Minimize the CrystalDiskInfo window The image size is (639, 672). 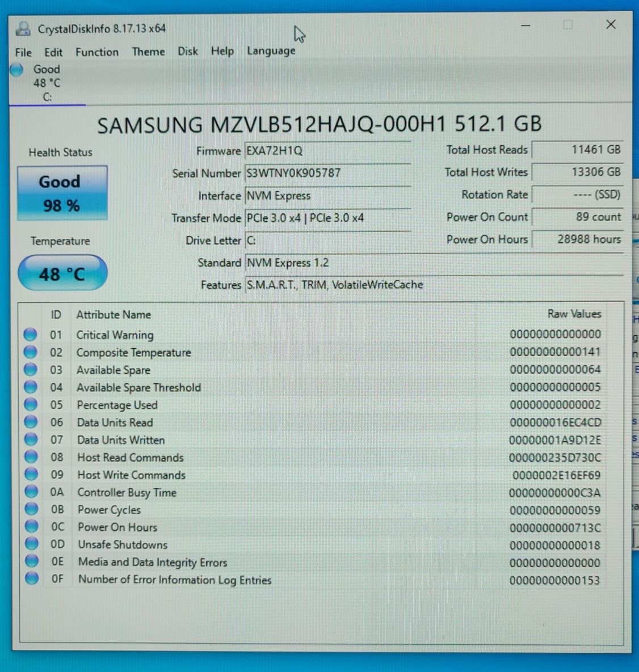pos(526,26)
